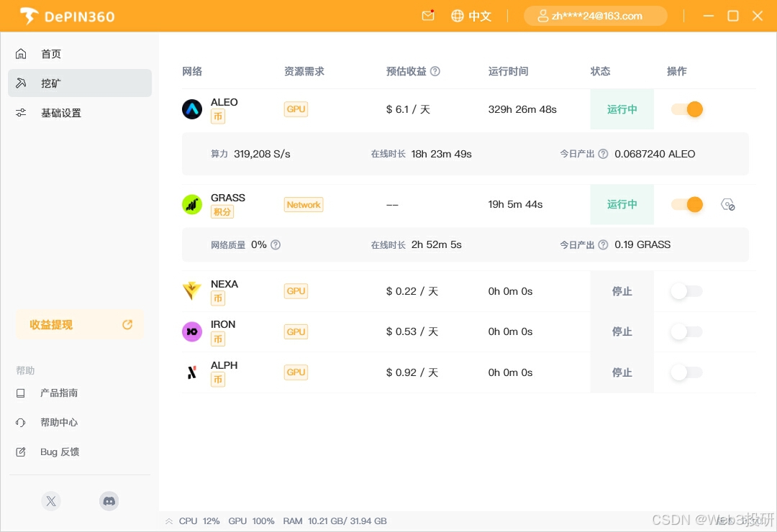Open account menu zh****24@163.com
Viewport: 777px width, 532px height.
pos(595,16)
